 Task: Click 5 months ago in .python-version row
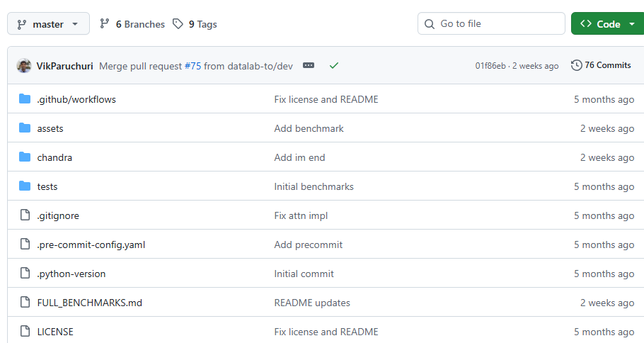(604, 274)
